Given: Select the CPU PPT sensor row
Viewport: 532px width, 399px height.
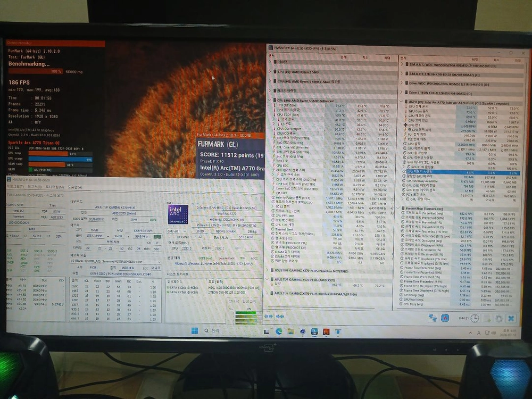Looking at the screenshot, I should (x=332, y=193).
